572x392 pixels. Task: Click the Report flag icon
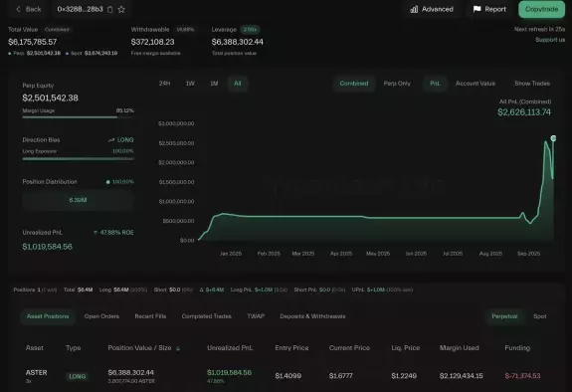[x=477, y=9]
